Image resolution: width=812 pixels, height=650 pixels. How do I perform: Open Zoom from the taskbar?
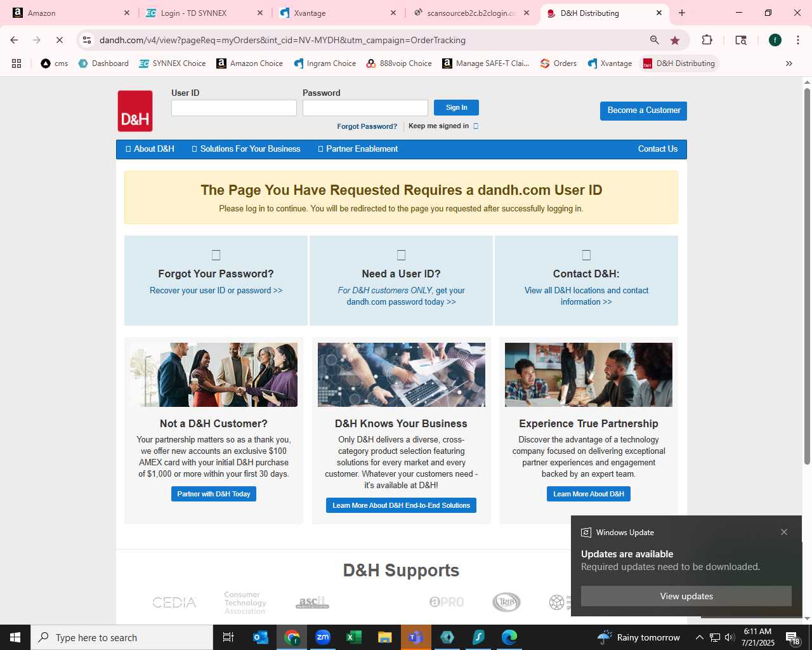[x=323, y=637]
